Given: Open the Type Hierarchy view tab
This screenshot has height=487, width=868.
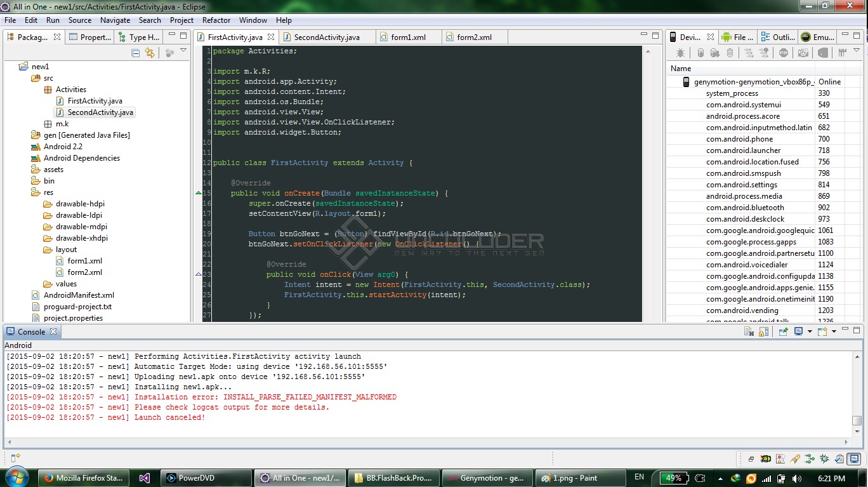Looking at the screenshot, I should pos(138,37).
